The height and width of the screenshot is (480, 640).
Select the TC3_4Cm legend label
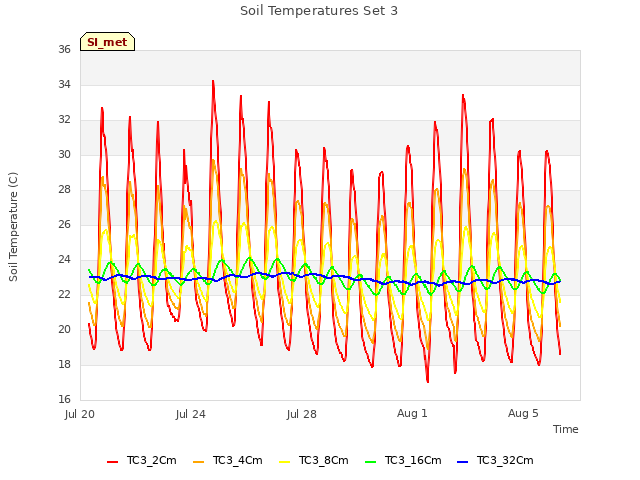point(238,460)
